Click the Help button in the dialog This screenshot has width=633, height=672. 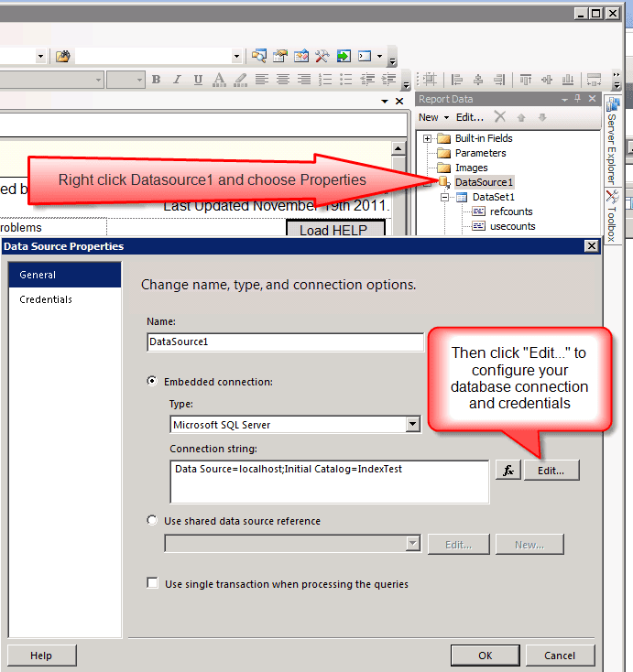(x=41, y=655)
